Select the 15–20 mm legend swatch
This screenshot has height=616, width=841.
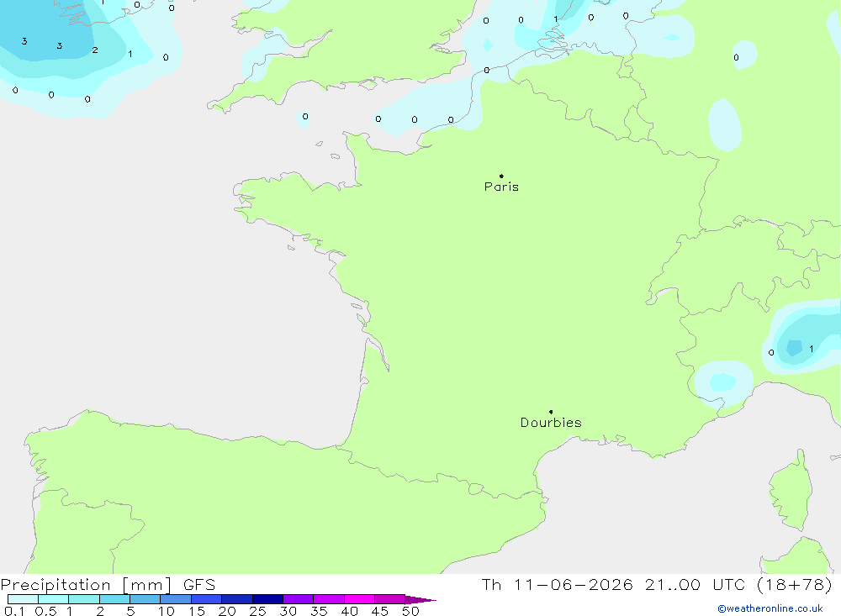point(206,599)
